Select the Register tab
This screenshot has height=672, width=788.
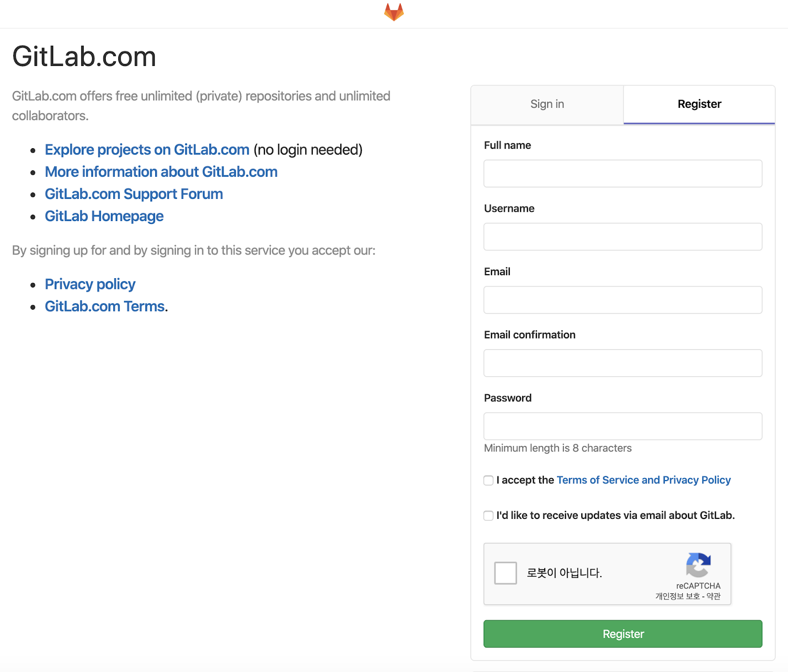699,104
